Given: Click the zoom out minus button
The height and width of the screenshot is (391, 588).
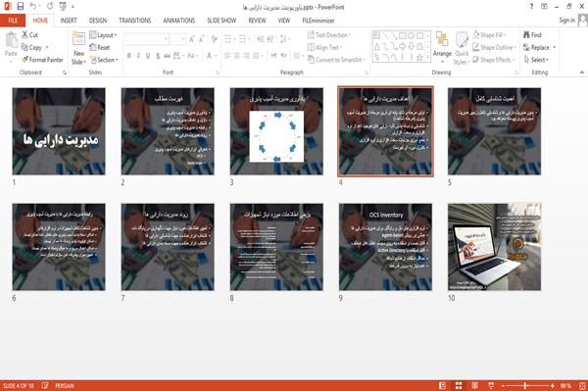Looking at the screenshot, I should point(504,385).
